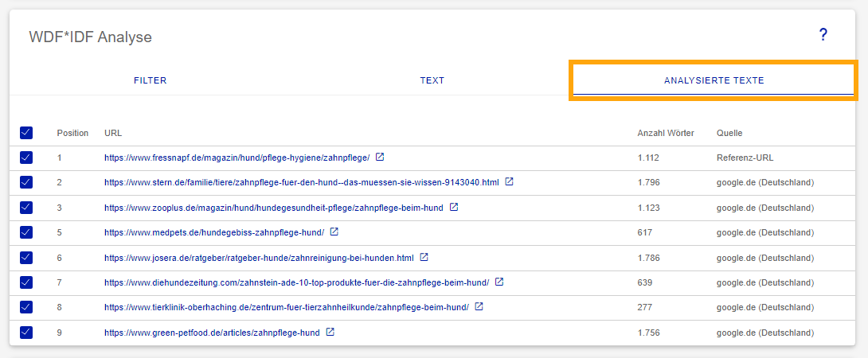The height and width of the screenshot is (358, 868).
Task: Open fressnapf.de URL external link icon
Action: click(380, 158)
